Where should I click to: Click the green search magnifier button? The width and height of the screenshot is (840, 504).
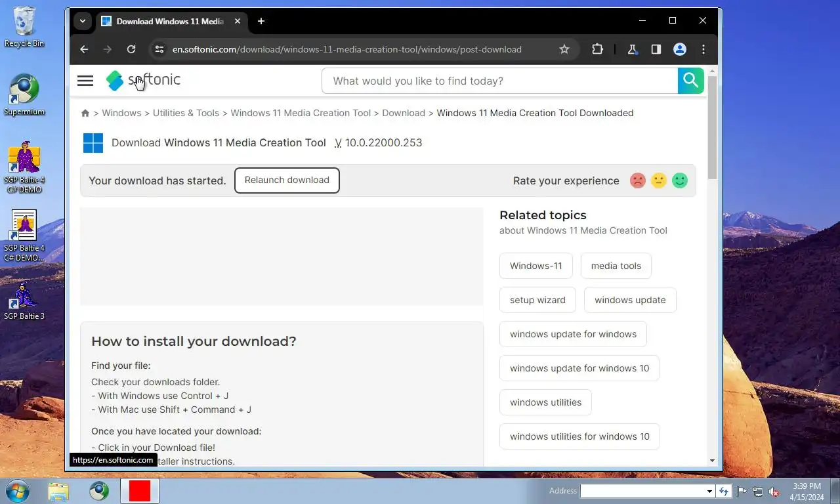[x=690, y=81]
